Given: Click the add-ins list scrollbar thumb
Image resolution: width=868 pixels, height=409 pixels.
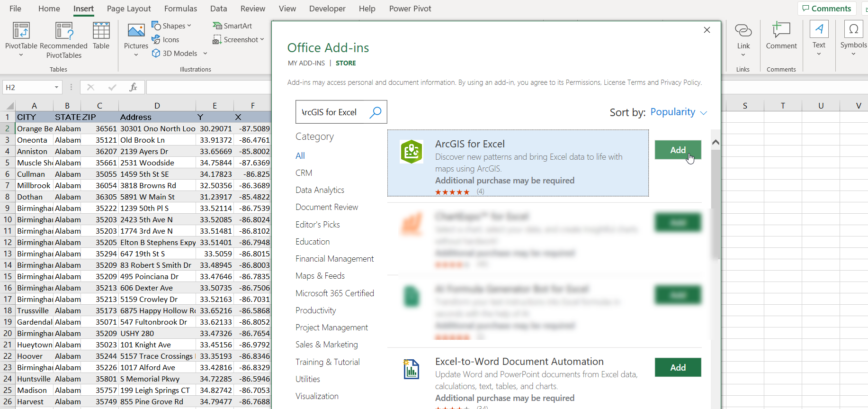Looking at the screenshot, I should pos(716,204).
